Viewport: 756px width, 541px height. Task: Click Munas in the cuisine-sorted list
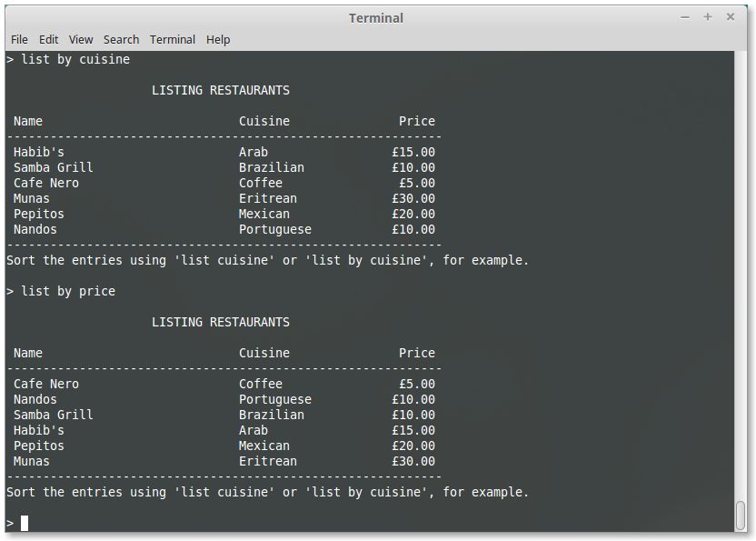[31, 198]
